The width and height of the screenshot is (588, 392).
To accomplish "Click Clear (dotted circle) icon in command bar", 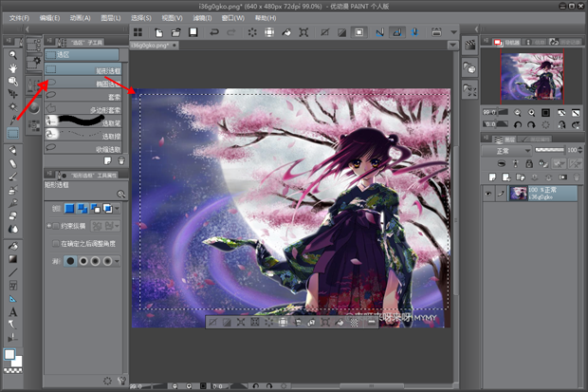I will tap(252, 32).
